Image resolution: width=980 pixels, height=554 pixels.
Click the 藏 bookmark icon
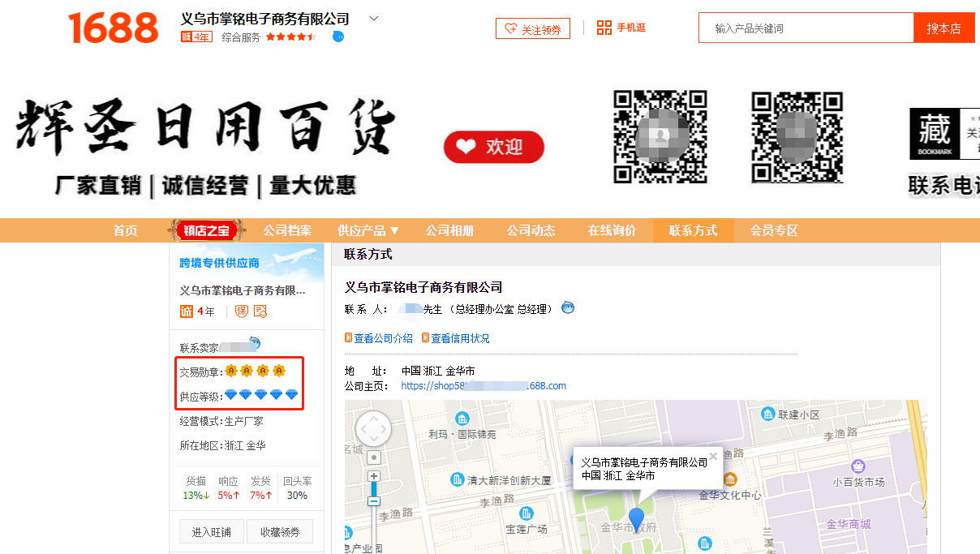[934, 134]
